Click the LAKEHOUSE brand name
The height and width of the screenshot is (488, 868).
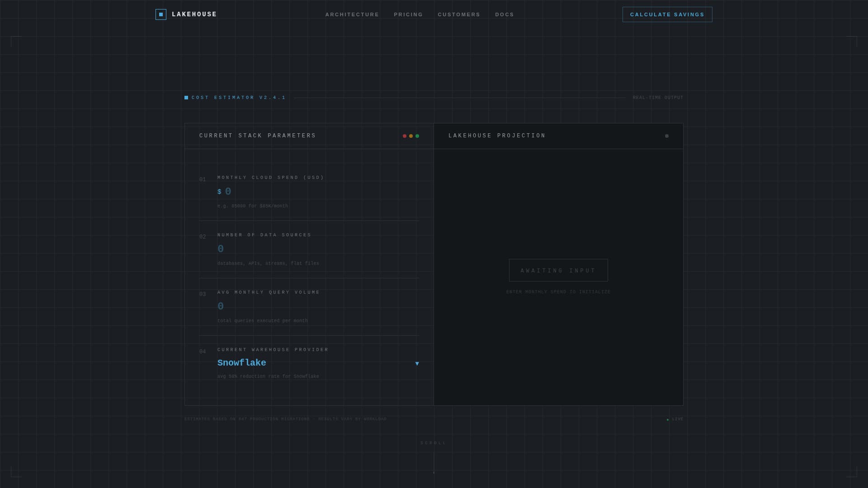tap(194, 14)
